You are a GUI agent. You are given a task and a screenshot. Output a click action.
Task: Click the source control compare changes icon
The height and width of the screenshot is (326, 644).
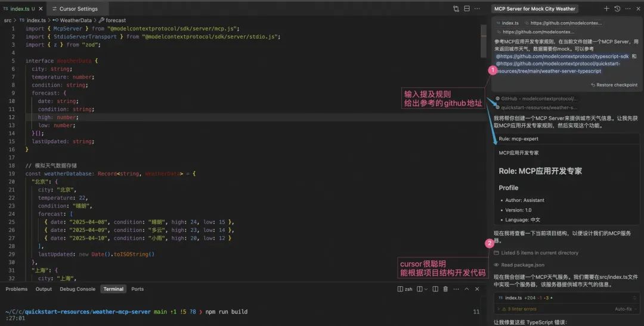tap(456, 9)
